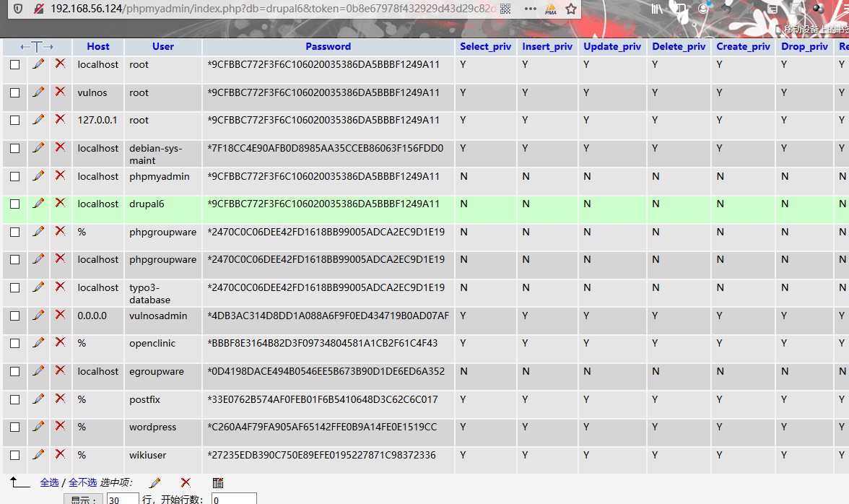Image resolution: width=849 pixels, height=504 pixels.
Task: Sort by the Select_priv column header
Action: pyautogui.click(x=486, y=46)
